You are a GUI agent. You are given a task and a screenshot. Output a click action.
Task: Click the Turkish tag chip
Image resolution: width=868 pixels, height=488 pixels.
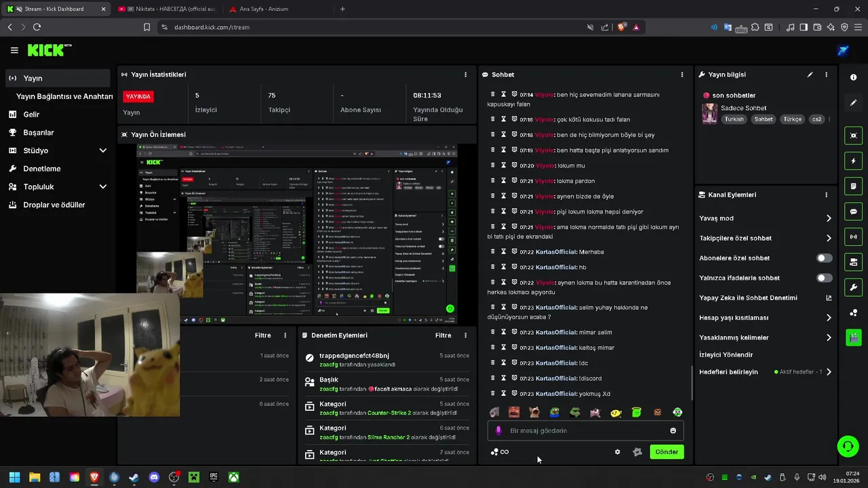point(734,119)
